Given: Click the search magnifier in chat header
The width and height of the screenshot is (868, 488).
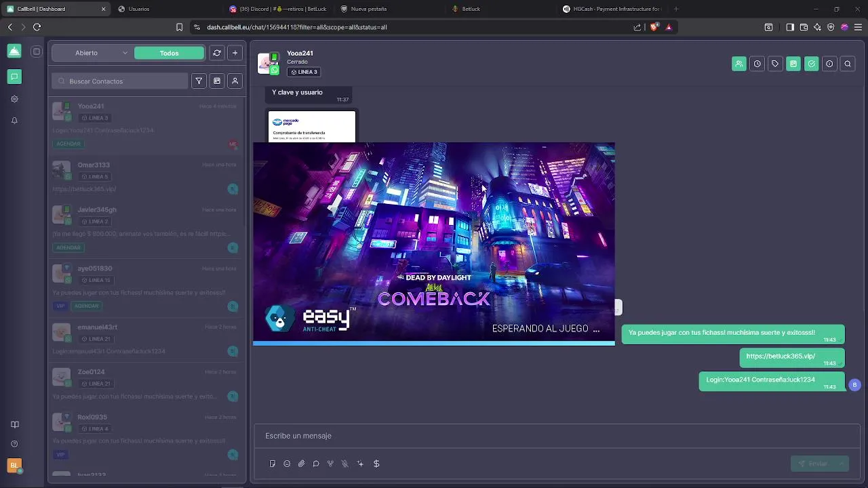Looking at the screenshot, I should pyautogui.click(x=848, y=64).
